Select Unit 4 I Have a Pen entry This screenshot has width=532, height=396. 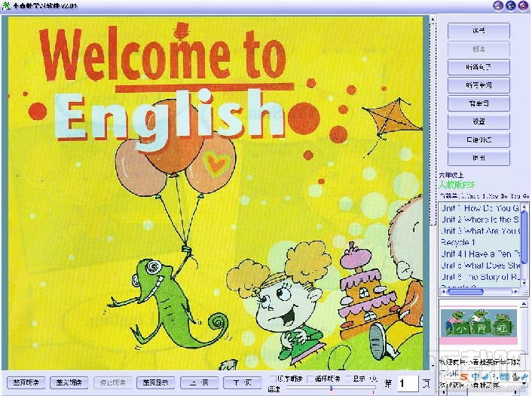point(480,254)
